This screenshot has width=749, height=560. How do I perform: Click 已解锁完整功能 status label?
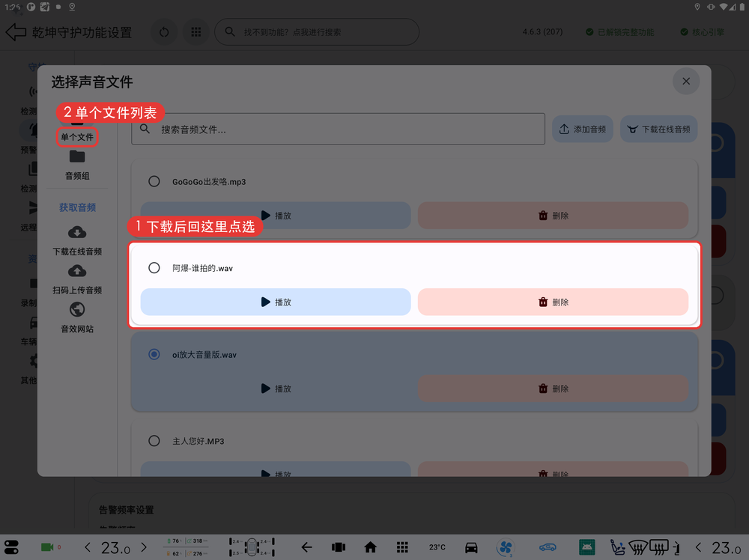pyautogui.click(x=620, y=32)
